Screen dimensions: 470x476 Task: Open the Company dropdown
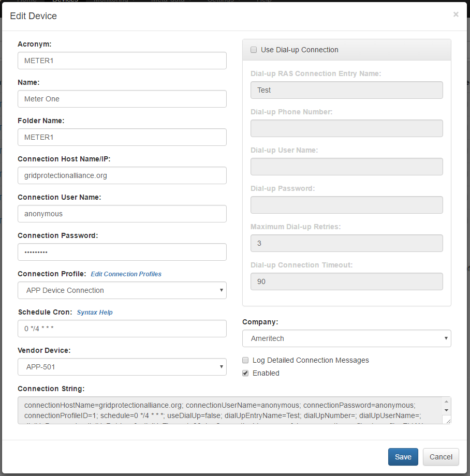click(347, 338)
